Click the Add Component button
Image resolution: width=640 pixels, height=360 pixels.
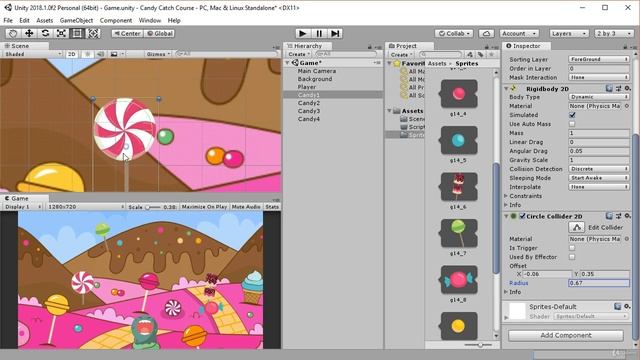coord(566,336)
